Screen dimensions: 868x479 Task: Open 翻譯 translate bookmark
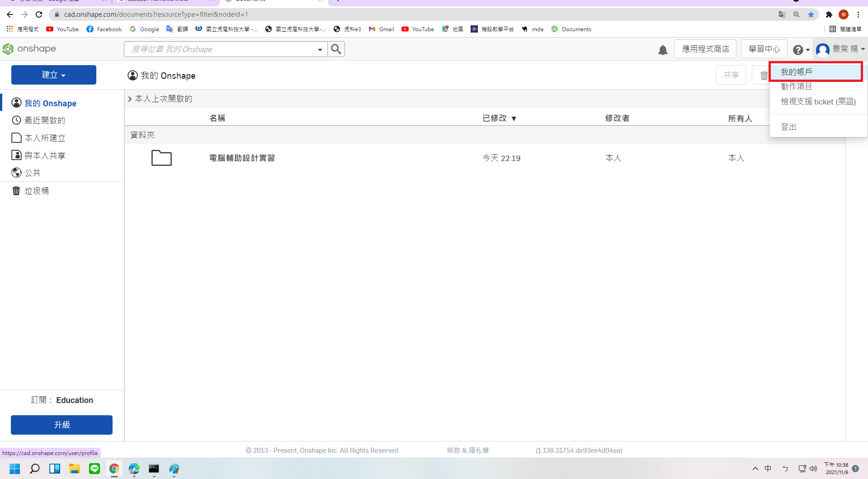coord(177,29)
